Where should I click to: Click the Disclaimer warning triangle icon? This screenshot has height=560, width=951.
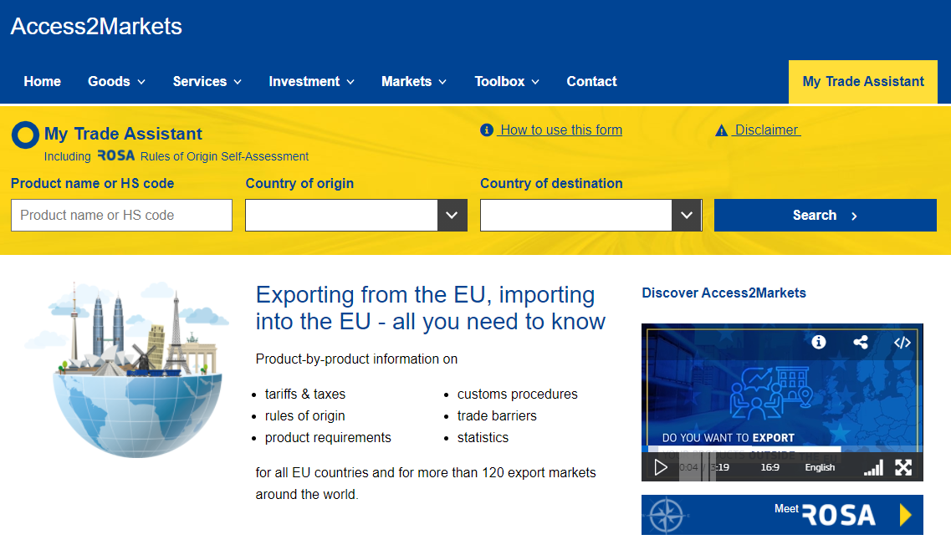[721, 130]
